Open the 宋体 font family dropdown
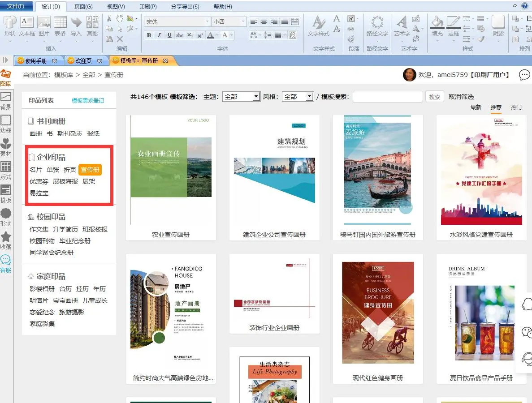Screen dimensions: 532x403 point(207,21)
